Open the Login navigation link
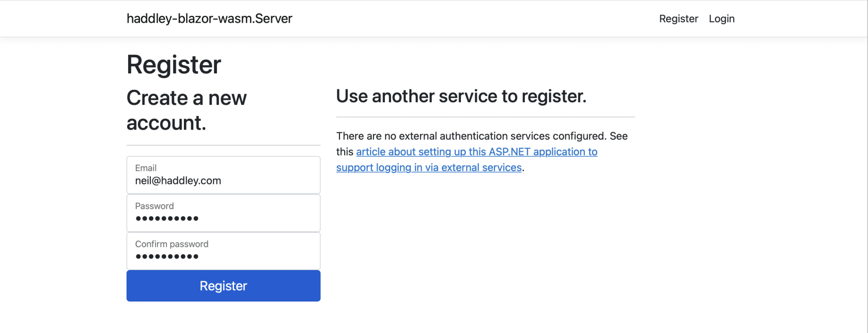The image size is (868, 333). pos(721,18)
